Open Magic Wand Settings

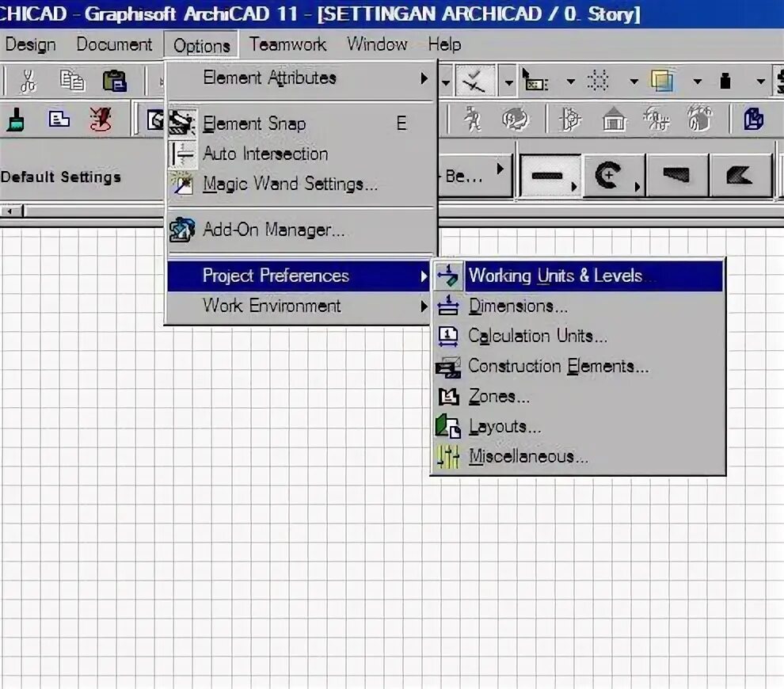click(300, 184)
